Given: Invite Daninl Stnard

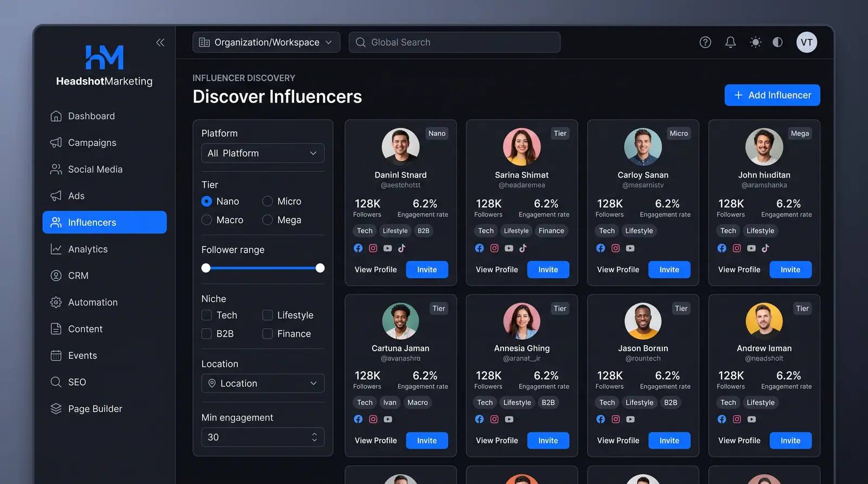Looking at the screenshot, I should coord(427,269).
